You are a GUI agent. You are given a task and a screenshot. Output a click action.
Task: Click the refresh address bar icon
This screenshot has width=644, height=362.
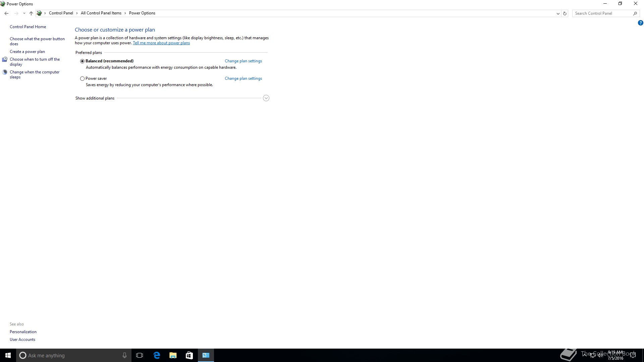pyautogui.click(x=565, y=13)
